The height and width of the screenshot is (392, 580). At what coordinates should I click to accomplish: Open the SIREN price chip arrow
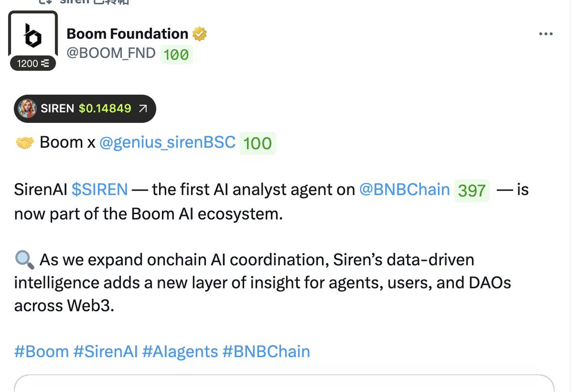[143, 109]
